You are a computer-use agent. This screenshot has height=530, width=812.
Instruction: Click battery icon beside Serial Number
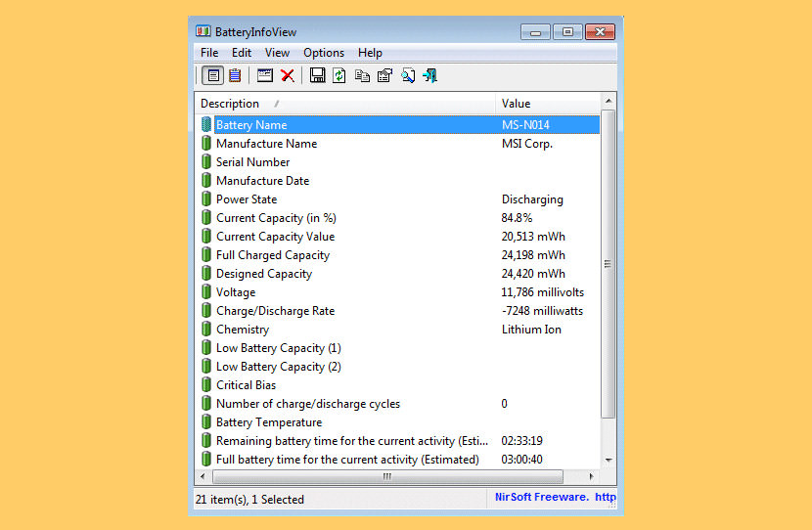(x=206, y=161)
